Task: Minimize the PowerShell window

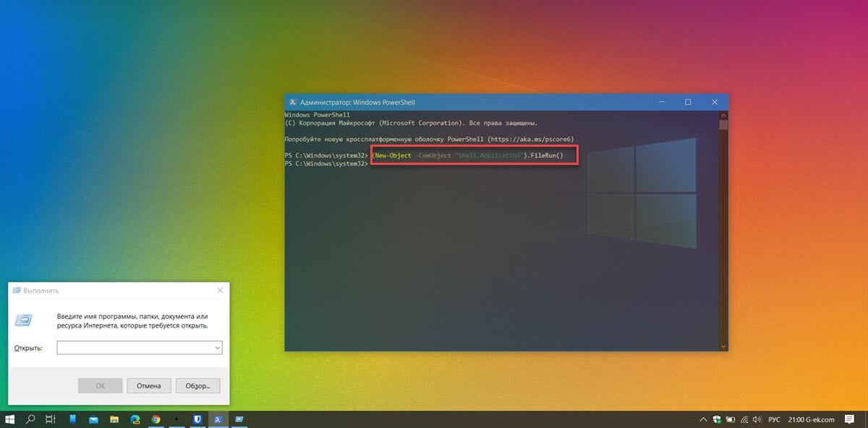Action: tap(660, 102)
